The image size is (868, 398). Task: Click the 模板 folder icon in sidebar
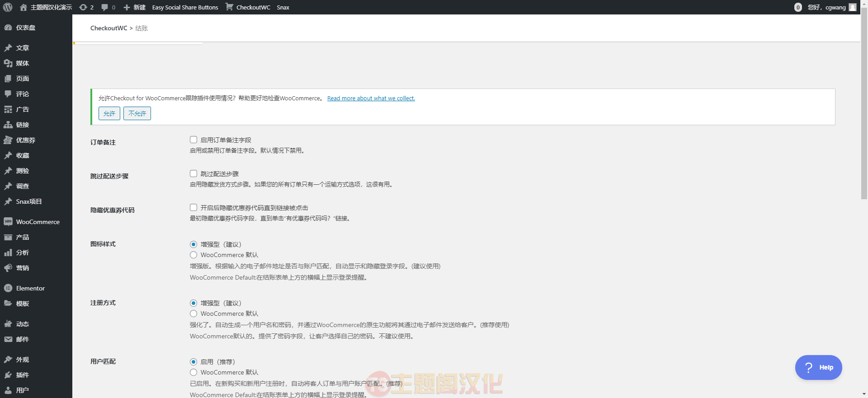tap(8, 304)
